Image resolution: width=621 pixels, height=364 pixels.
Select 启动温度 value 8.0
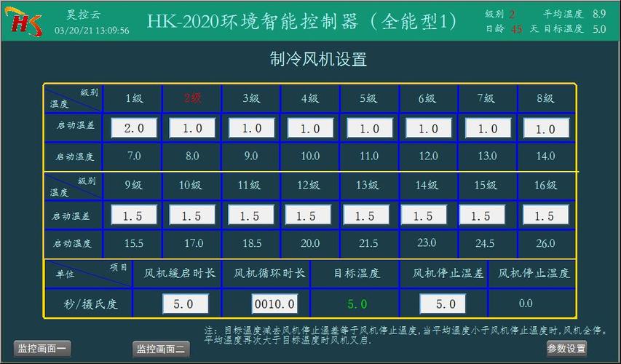pos(192,156)
